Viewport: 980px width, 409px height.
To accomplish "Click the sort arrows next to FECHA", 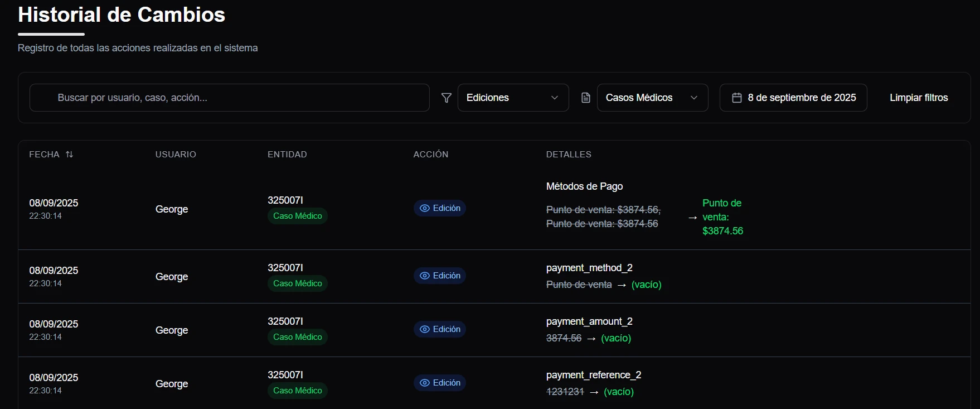I will click(x=69, y=155).
